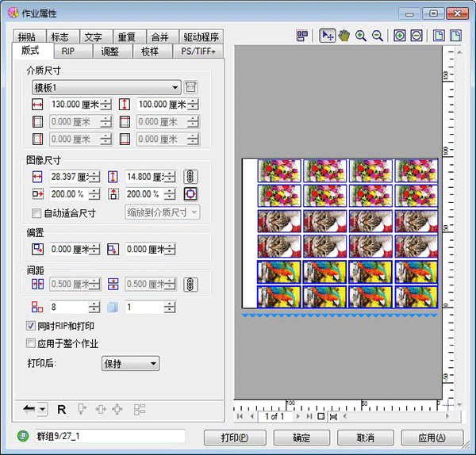Click the spacing (间距) link chain icon
This screenshot has height=455, width=476.
[190, 285]
